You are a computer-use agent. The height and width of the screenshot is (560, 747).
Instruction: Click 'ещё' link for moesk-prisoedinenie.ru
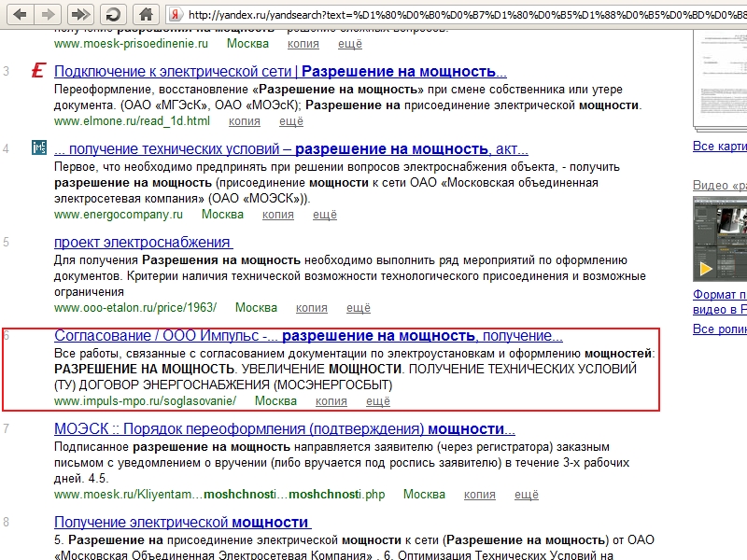350,44
